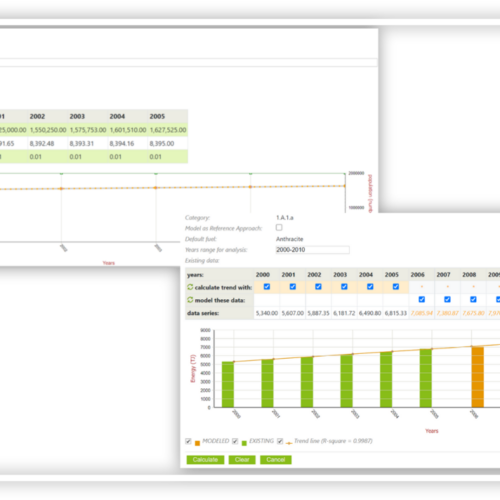The width and height of the screenshot is (500, 500).
Task: Click the green EXISTING legend swatch
Action: [244, 443]
